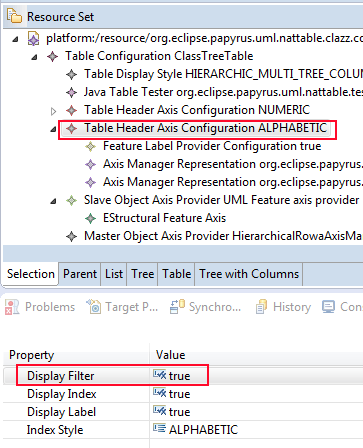Click the Feature Label Provider Configuration icon
Screen dimensions: 363x448
tap(91, 146)
